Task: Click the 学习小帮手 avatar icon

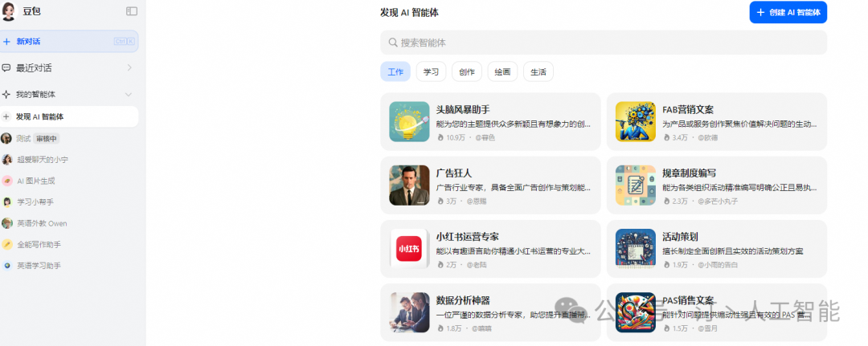Action: [6, 202]
